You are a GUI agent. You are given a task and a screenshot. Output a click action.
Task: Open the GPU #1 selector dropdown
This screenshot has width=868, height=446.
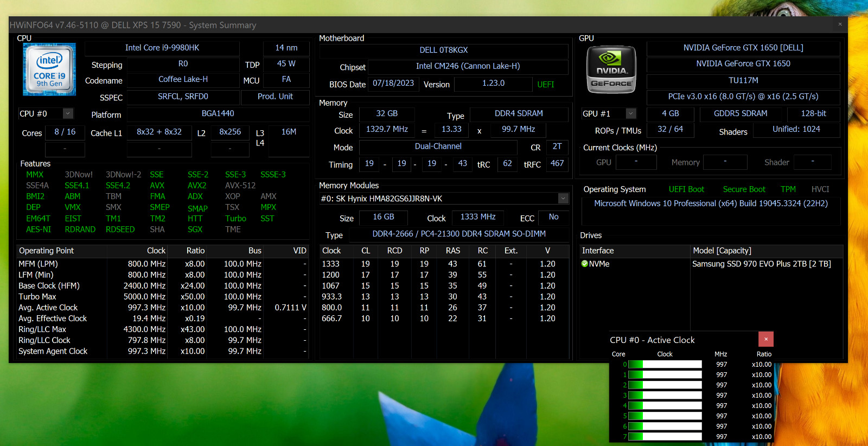click(x=631, y=113)
